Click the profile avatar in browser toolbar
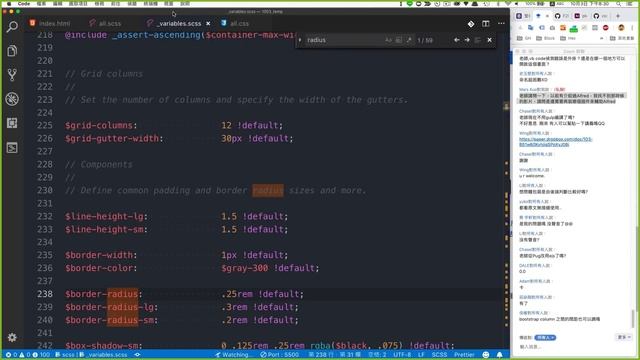 [x=621, y=28]
